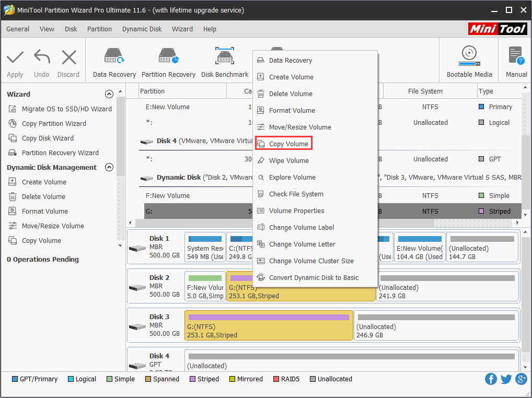Choose Create Volume in context menu

[x=315, y=77]
